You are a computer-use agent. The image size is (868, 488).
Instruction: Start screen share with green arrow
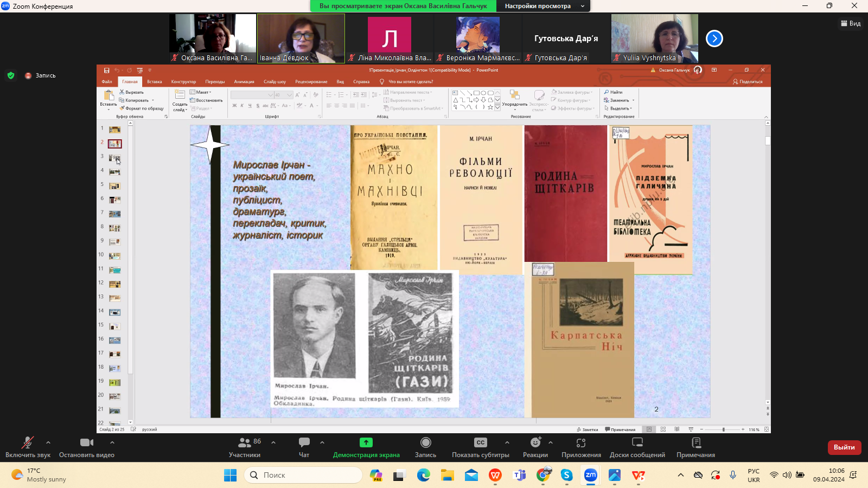click(x=366, y=442)
